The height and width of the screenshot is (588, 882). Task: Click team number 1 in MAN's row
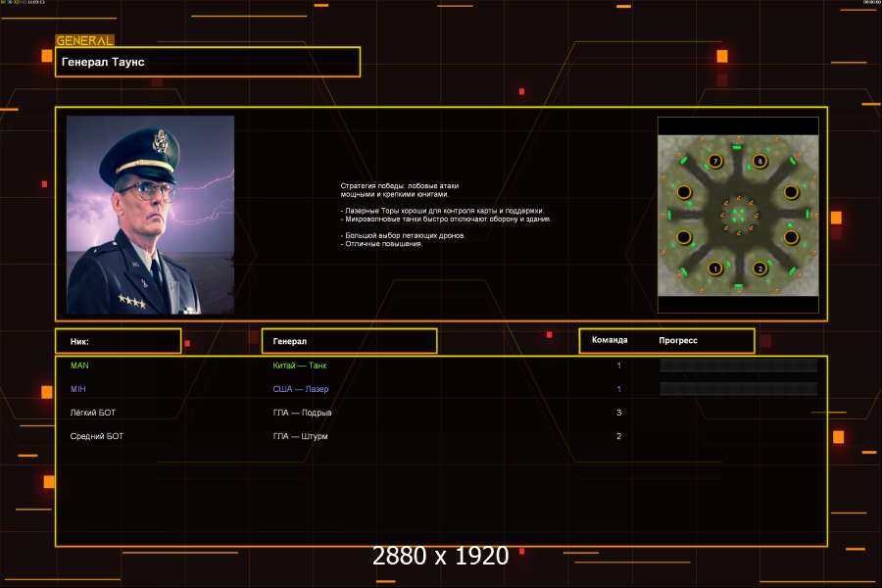(618, 366)
